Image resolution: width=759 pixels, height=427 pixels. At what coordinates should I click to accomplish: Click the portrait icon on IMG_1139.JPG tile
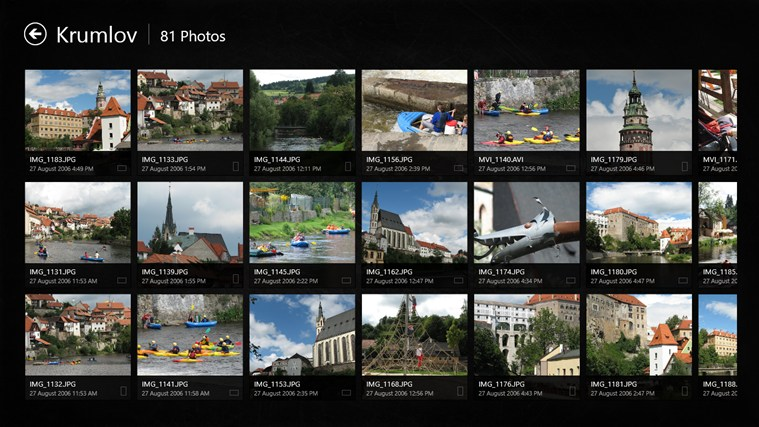(236, 279)
